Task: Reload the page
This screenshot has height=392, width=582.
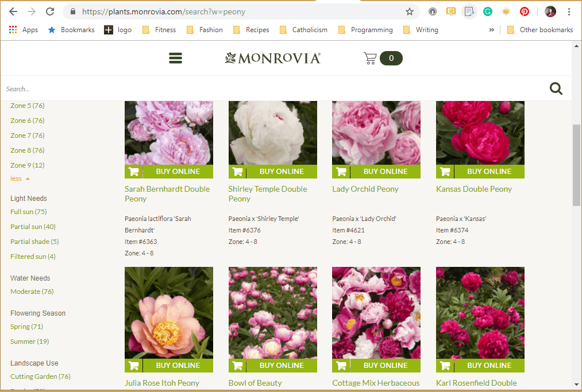Action: [51, 11]
